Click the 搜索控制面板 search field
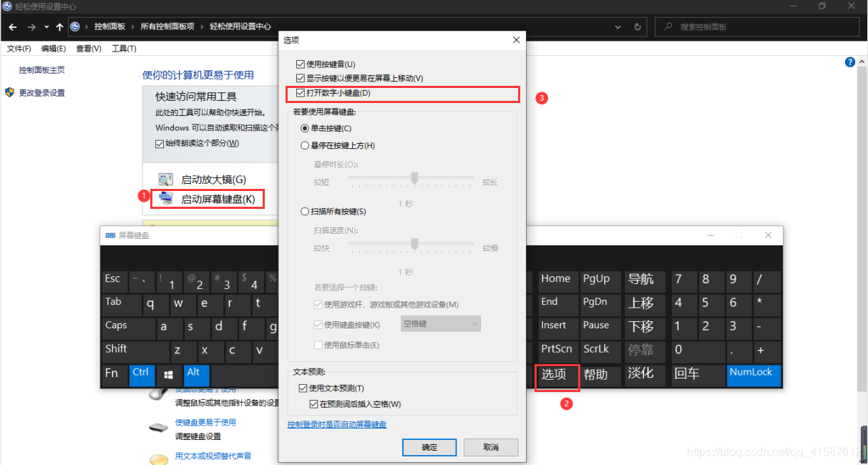The image size is (868, 465). click(759, 26)
